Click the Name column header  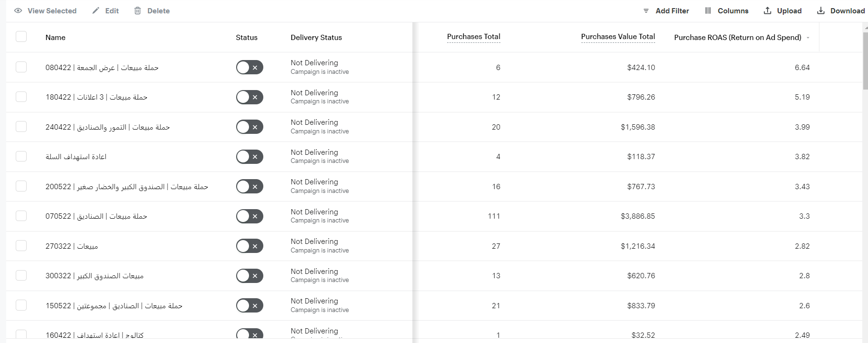55,37
